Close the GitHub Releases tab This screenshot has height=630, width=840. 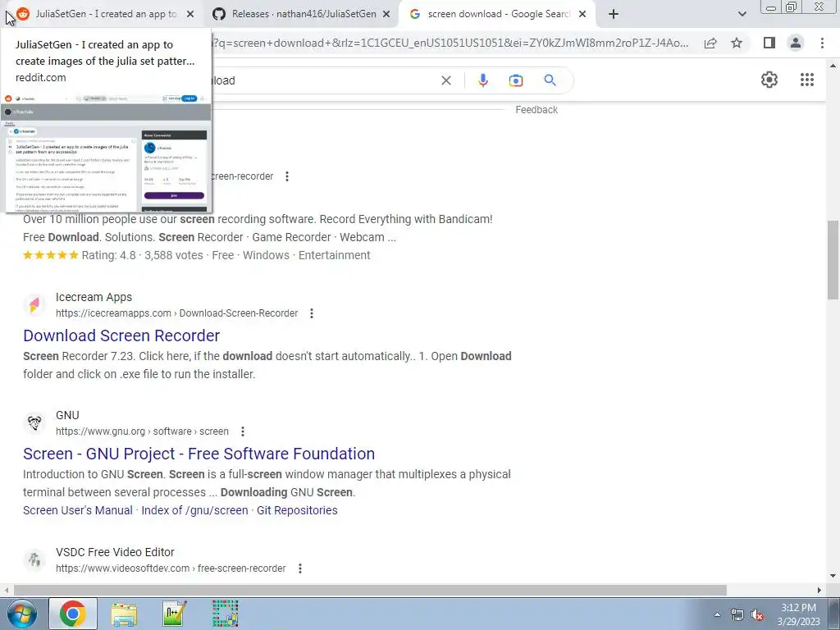pyautogui.click(x=386, y=15)
